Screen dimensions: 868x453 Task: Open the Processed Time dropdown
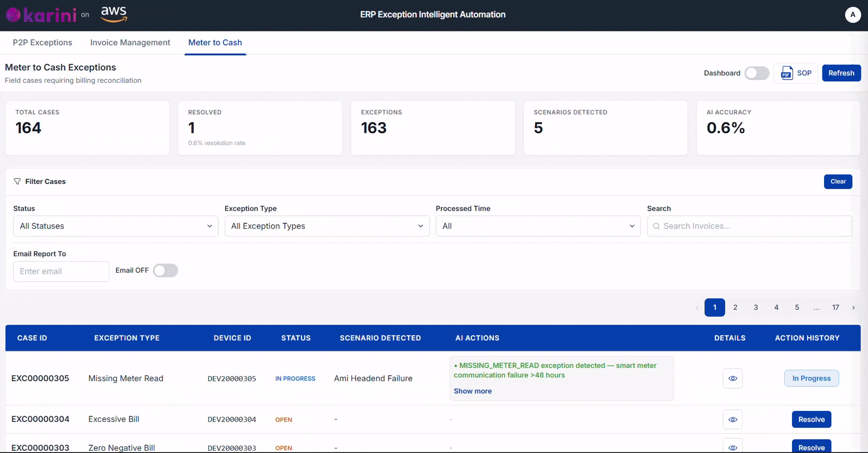click(x=538, y=226)
